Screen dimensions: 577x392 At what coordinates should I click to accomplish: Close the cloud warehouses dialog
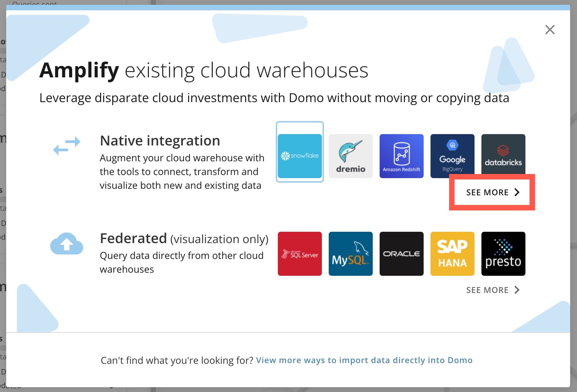[x=550, y=30]
